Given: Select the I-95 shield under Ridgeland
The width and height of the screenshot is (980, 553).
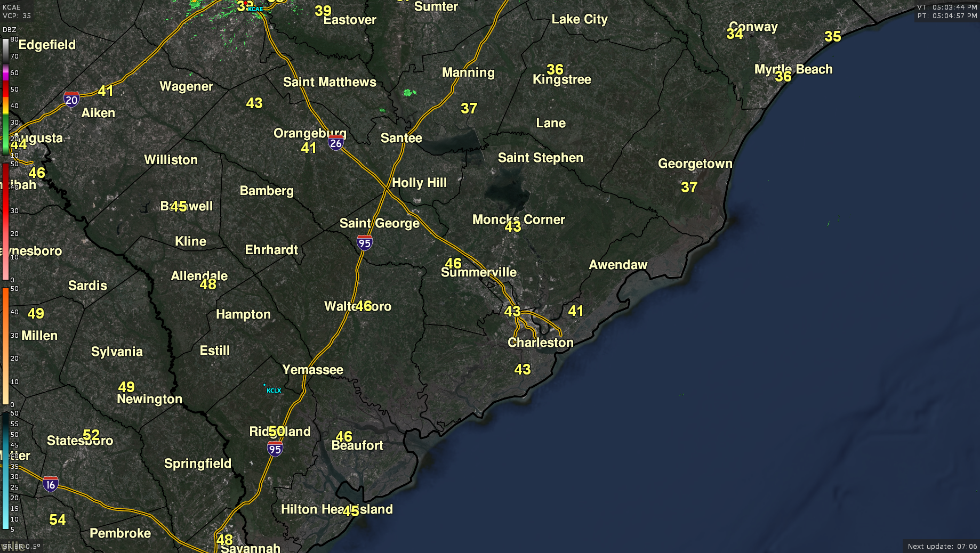Looking at the screenshot, I should click(275, 449).
